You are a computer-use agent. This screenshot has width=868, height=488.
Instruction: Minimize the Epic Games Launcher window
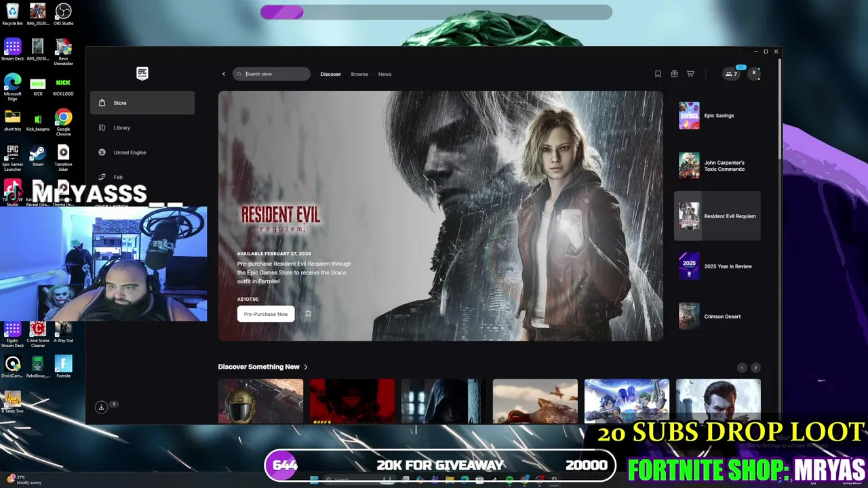pyautogui.click(x=755, y=52)
